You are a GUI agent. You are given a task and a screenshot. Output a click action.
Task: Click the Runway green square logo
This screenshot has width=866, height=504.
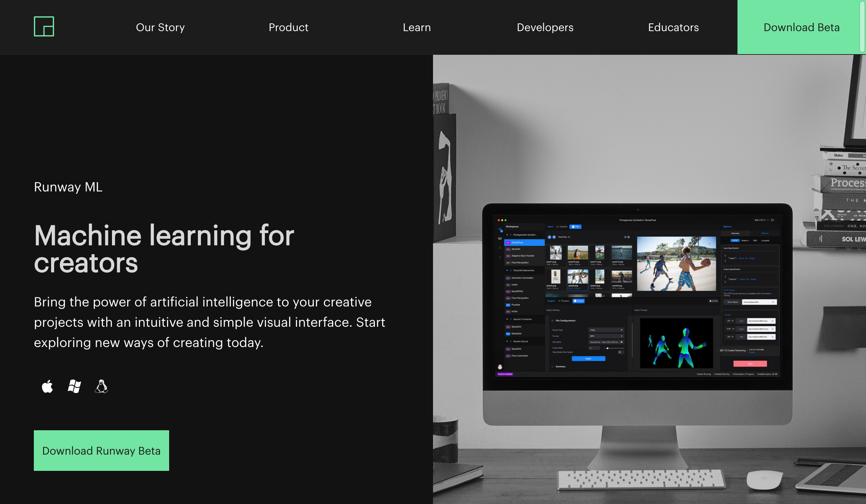tap(44, 26)
